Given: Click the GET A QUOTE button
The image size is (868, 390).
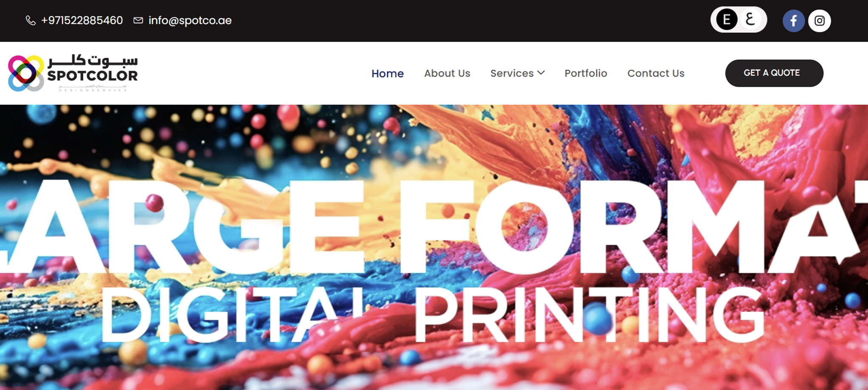Looking at the screenshot, I should pos(774,73).
